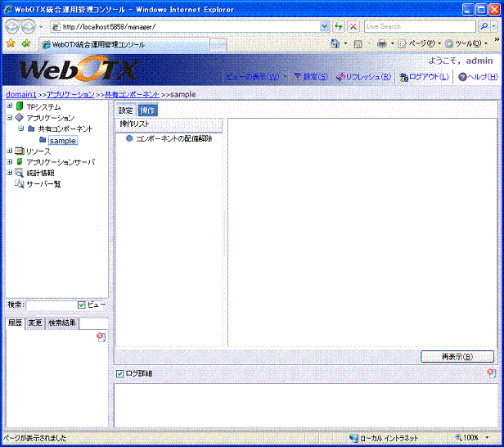Click the domain1 breadcrumb link
The height and width of the screenshot is (447, 504).
20,94
